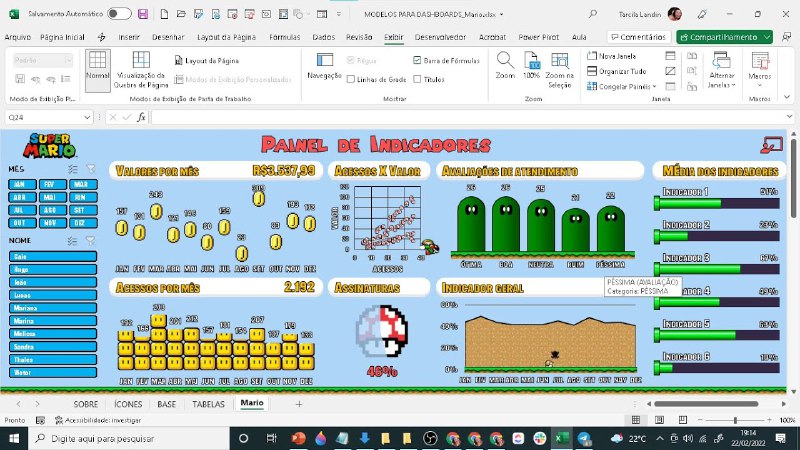Open the Dados ribbon tab
This screenshot has width=800, height=450.
323,37
